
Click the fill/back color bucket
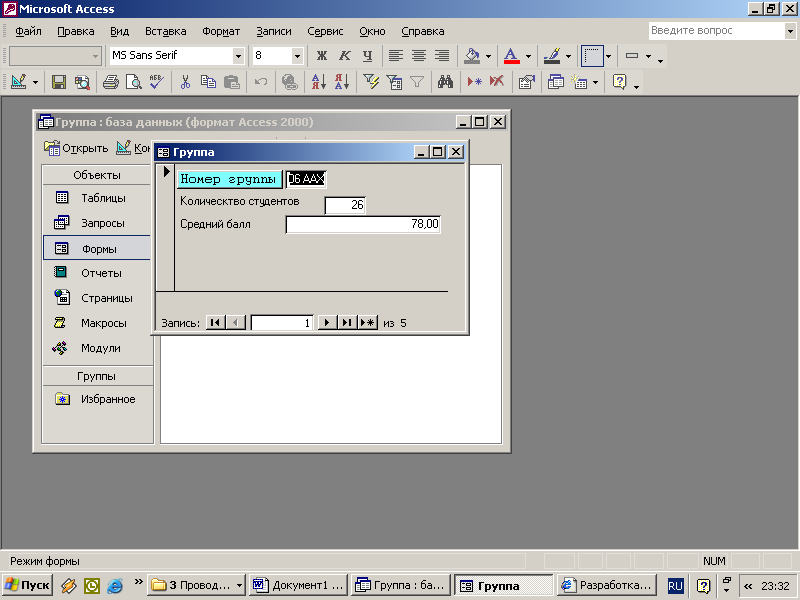pyautogui.click(x=472, y=56)
